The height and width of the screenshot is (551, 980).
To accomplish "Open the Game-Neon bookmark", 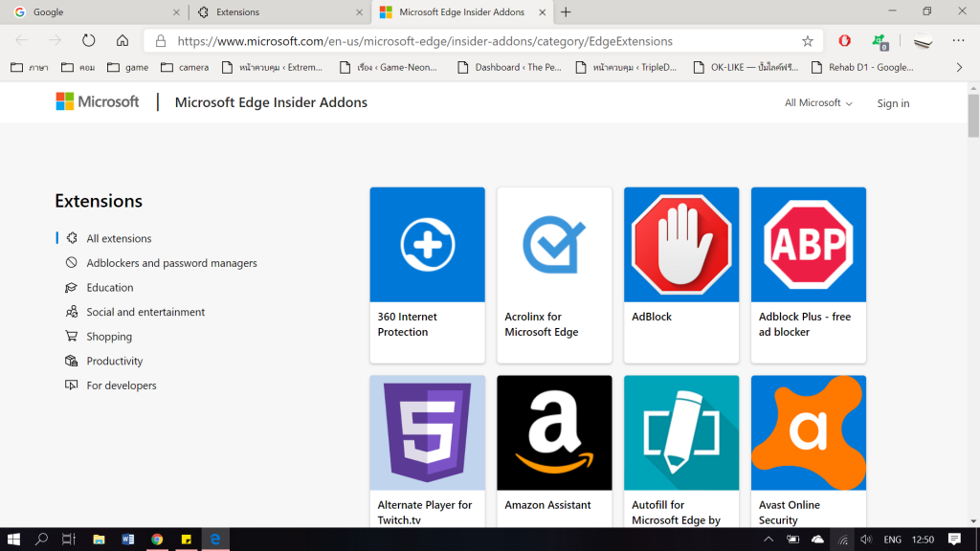I will pyautogui.click(x=389, y=68).
